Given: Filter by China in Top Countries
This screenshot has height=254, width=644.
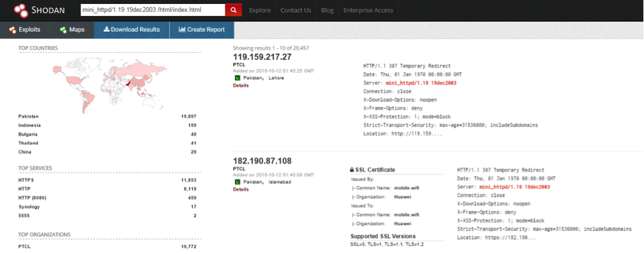Looking at the screenshot, I should (24, 152).
